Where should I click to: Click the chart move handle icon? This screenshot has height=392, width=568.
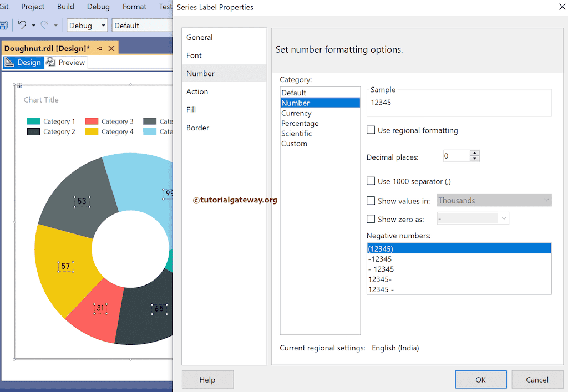point(19,85)
